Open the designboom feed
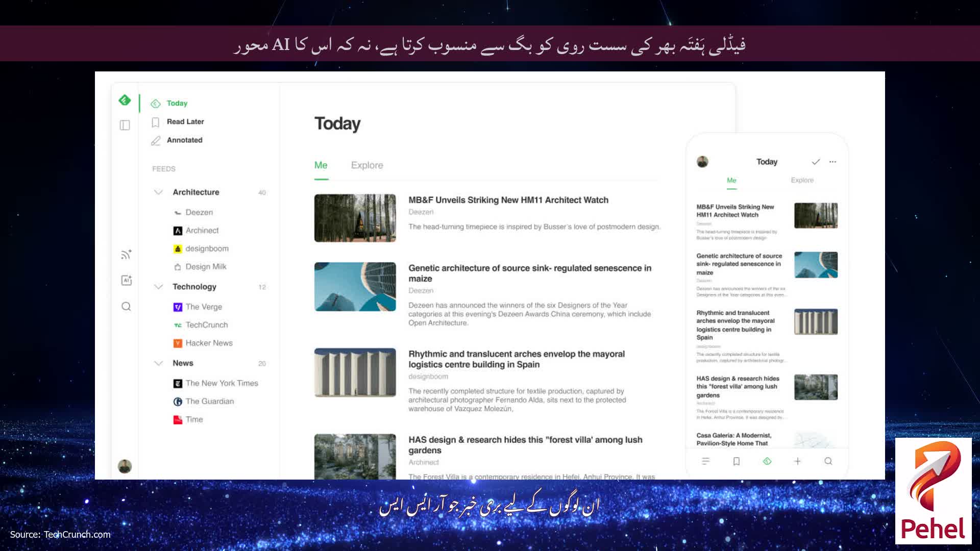 pos(207,249)
